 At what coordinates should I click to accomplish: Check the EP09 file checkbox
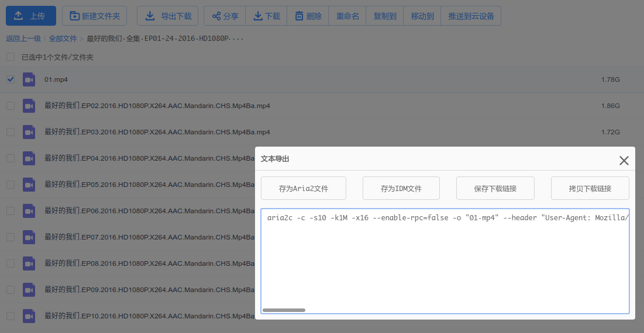pyautogui.click(x=11, y=290)
